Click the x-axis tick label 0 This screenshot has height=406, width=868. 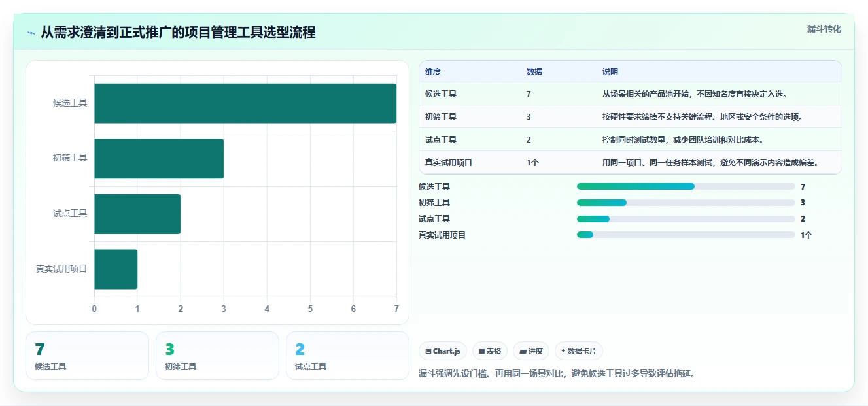[x=94, y=309]
